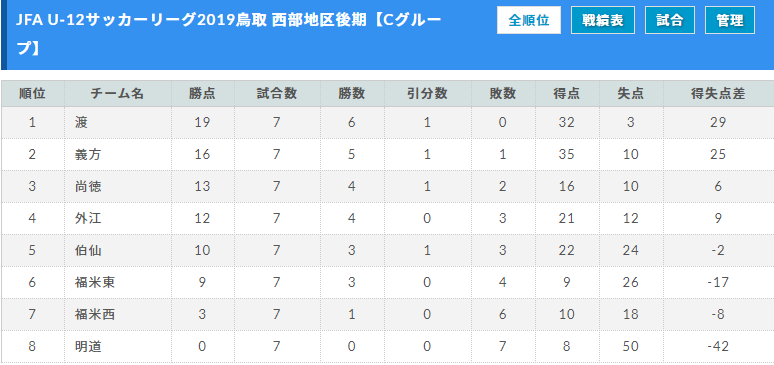Open the 全順位 tab
Screen dimensions: 774x365
529,20
